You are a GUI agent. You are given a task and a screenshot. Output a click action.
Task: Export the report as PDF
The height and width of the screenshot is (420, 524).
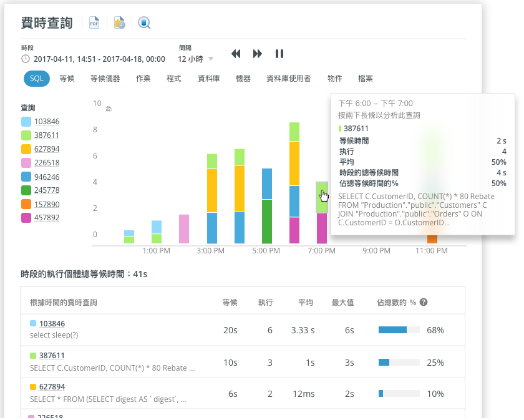[x=93, y=21]
